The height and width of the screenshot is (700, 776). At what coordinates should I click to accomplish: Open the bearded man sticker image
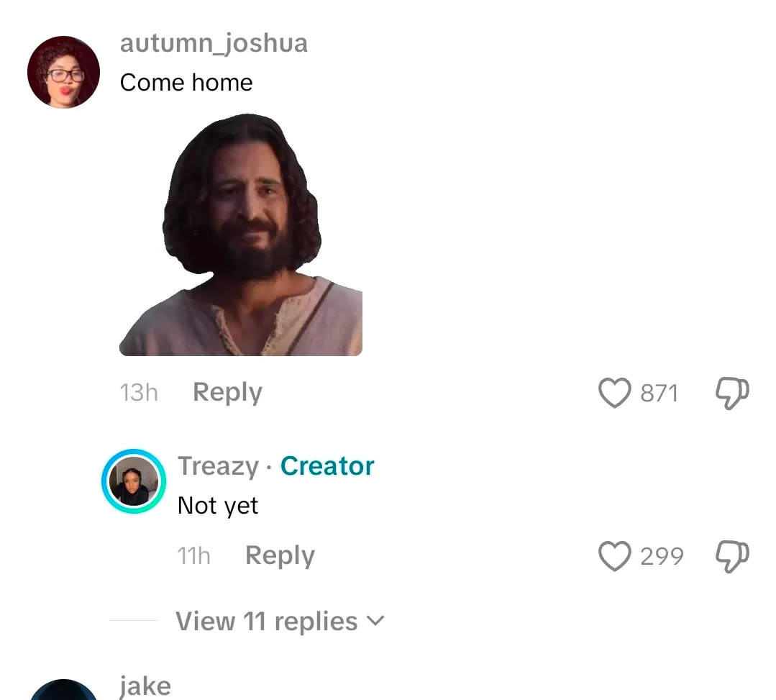(x=241, y=234)
